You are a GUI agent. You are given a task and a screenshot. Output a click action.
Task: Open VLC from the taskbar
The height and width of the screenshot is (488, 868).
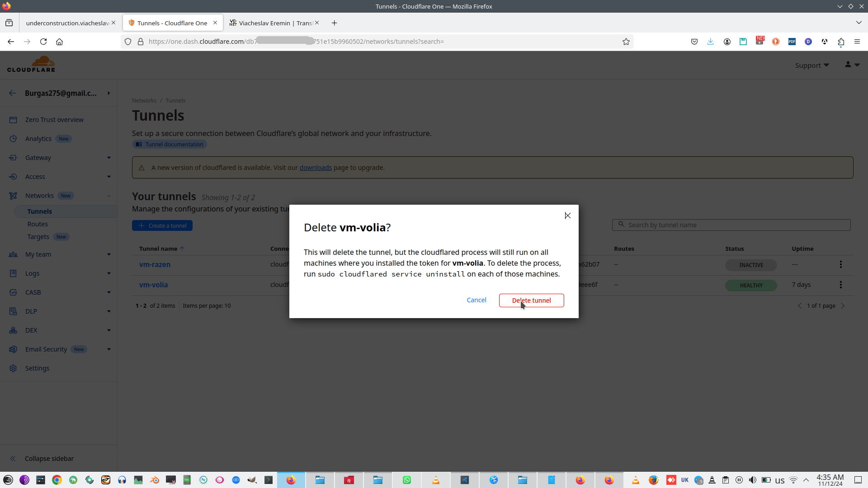click(x=435, y=480)
